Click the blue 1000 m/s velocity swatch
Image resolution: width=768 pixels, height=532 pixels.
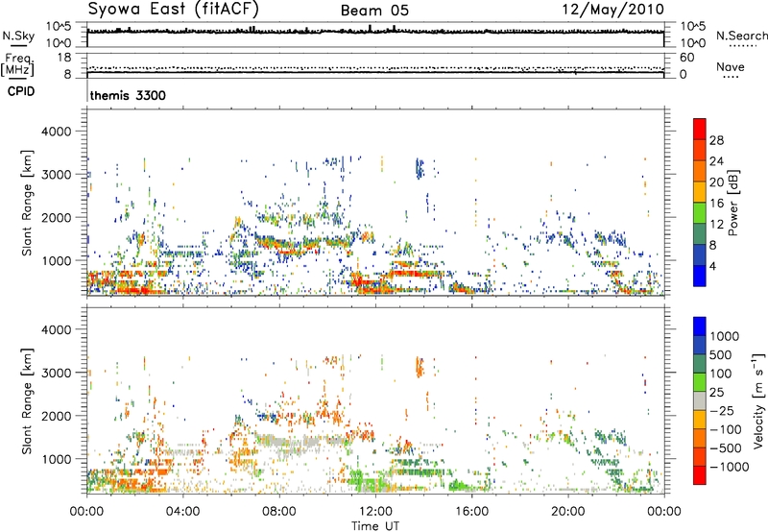[700, 326]
